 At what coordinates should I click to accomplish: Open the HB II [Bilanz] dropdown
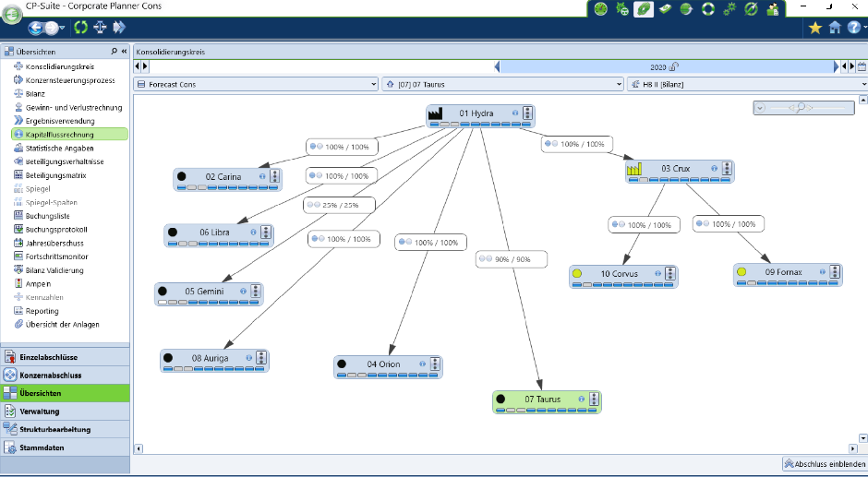747,84
